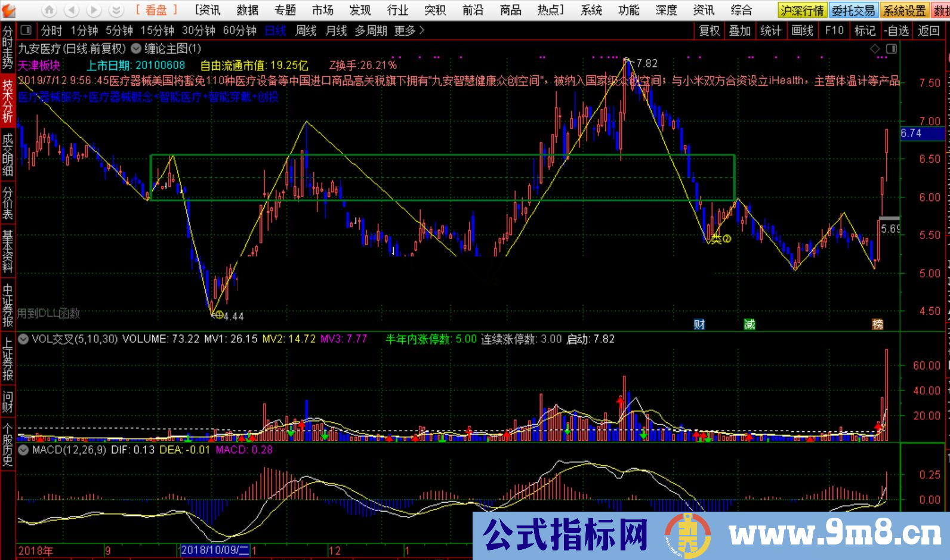Select the 多周期 multi-period view

(x=371, y=30)
